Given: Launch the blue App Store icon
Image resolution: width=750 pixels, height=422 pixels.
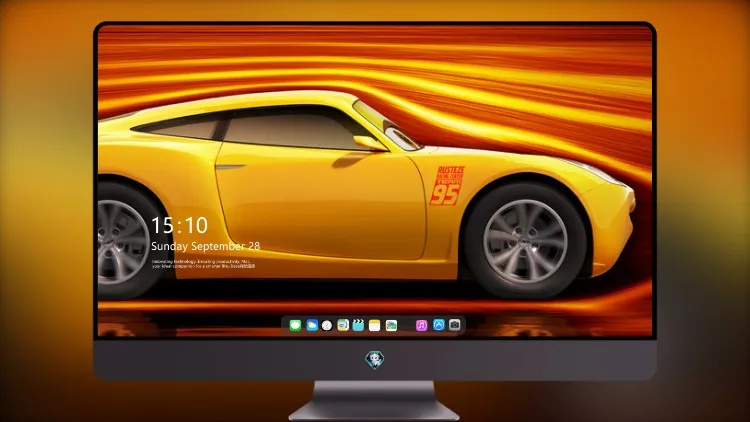Looking at the screenshot, I should [x=439, y=325].
